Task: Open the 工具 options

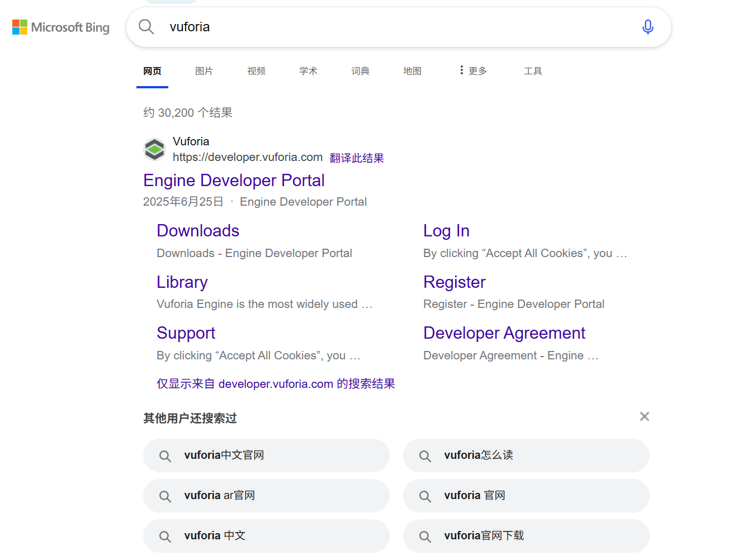Action: click(x=533, y=71)
